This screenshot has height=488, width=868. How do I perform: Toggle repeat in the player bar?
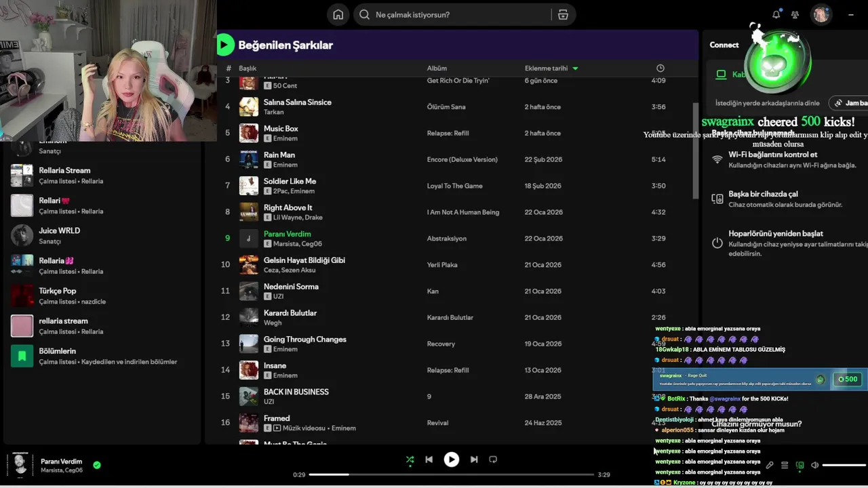[493, 460]
